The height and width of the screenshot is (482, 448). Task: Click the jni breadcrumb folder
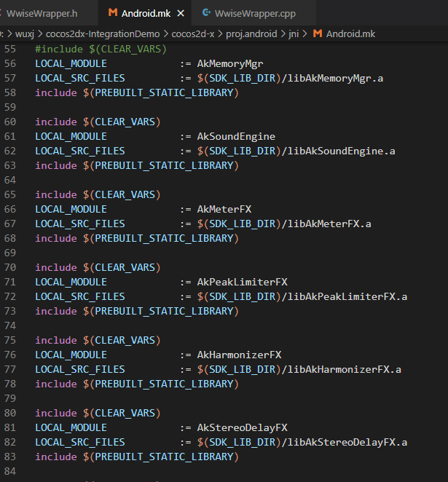pos(294,34)
